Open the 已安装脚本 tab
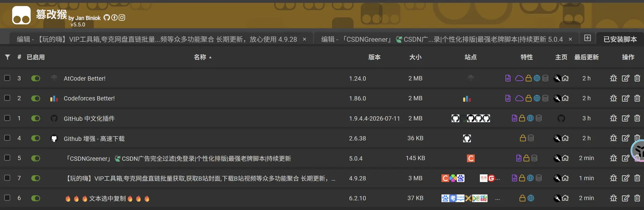 (x=620, y=39)
